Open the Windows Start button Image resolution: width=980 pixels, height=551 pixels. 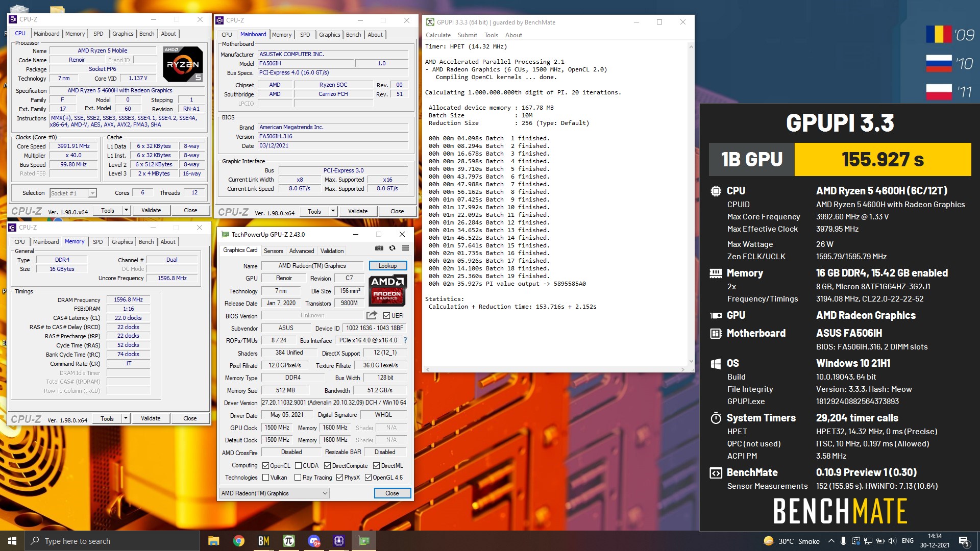click(x=12, y=541)
